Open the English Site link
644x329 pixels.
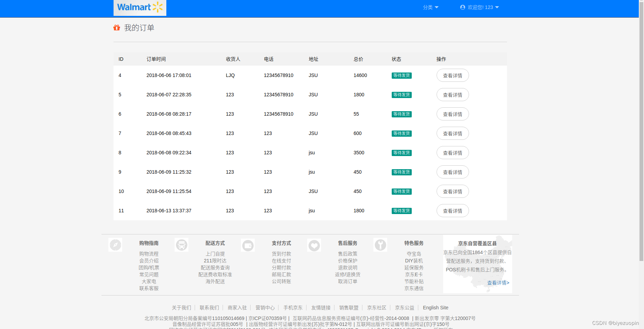click(x=436, y=308)
